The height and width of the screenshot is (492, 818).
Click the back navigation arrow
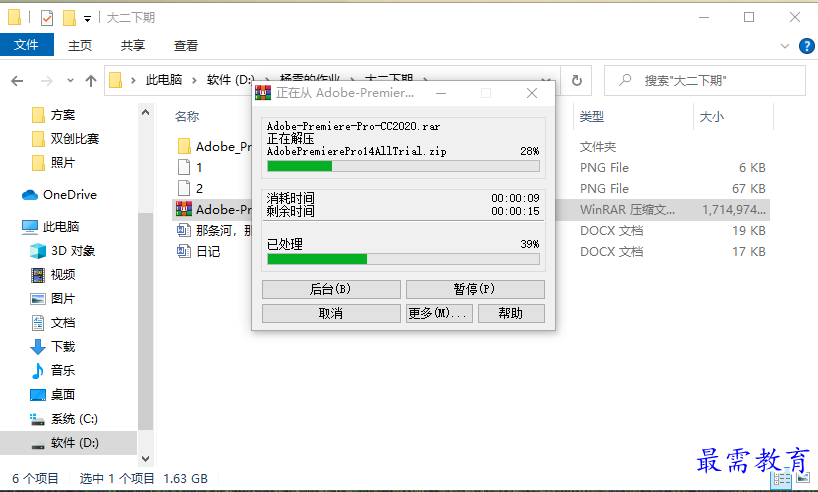pos(17,81)
